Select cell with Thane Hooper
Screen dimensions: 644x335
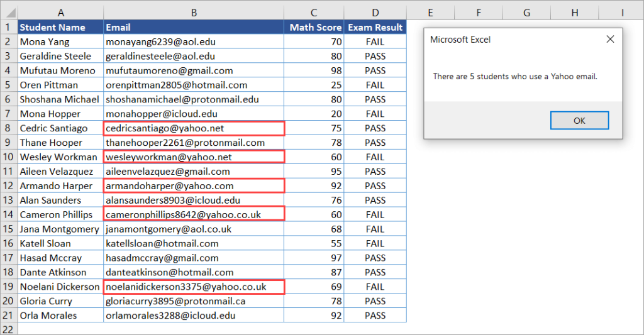(x=60, y=143)
